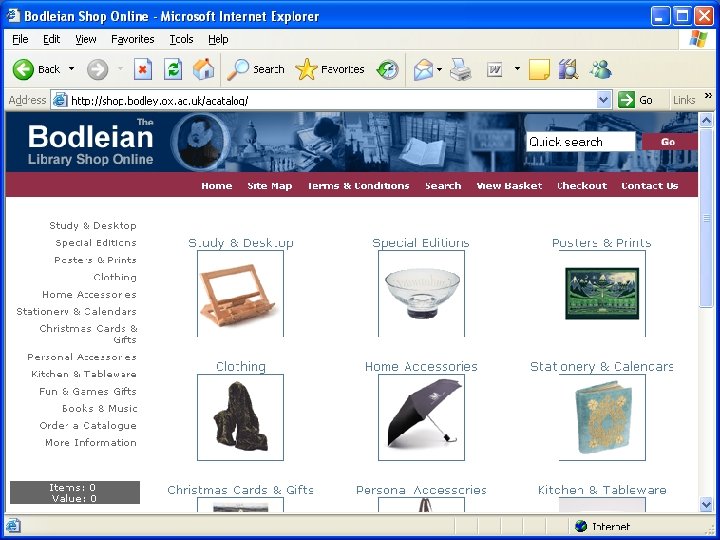Viewport: 720px width, 540px height.
Task: Open the Research binoculars icon
Action: (x=568, y=69)
